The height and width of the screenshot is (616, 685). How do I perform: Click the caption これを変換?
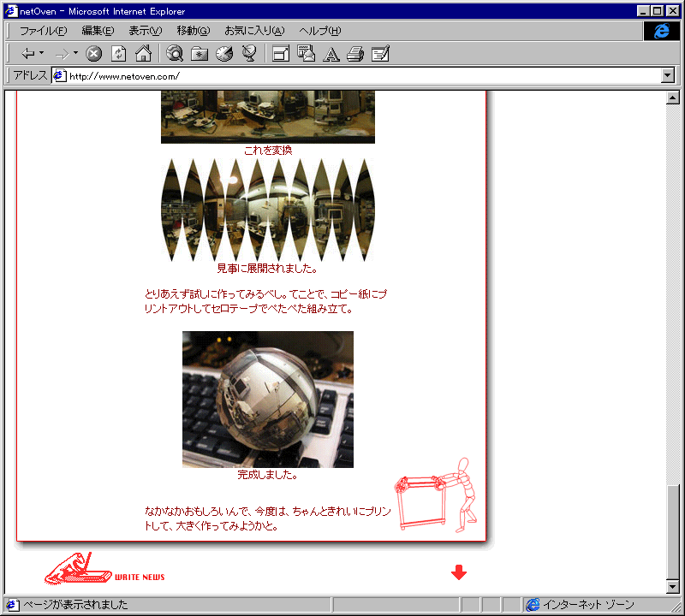click(x=268, y=151)
